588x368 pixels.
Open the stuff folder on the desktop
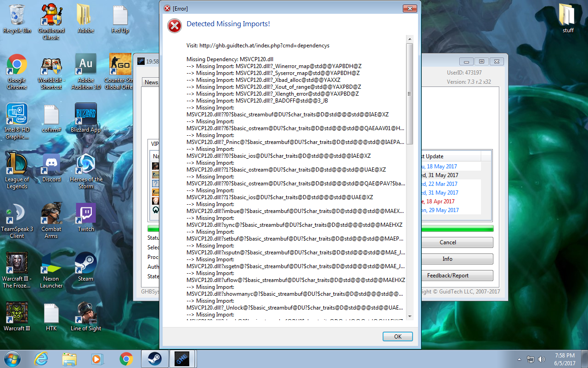tap(568, 19)
